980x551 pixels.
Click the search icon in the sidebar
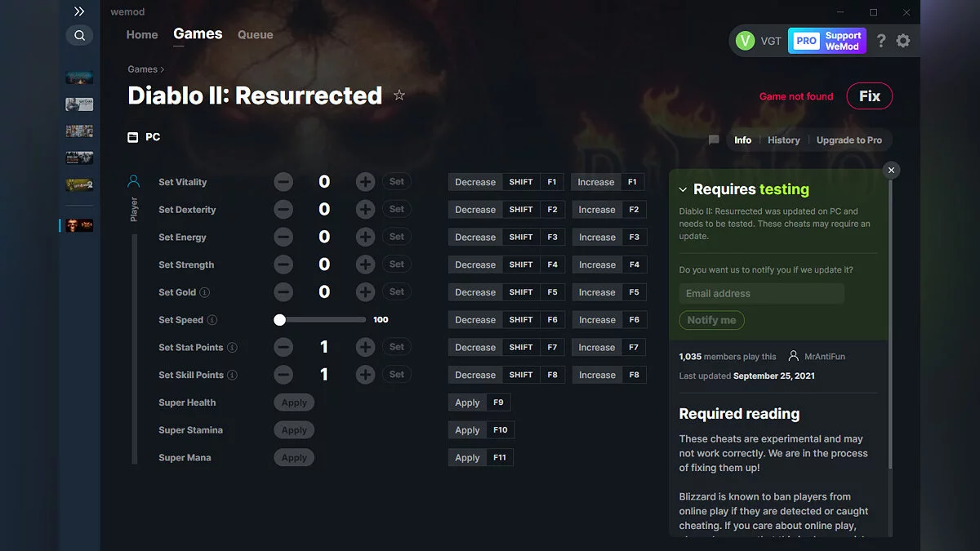point(79,35)
